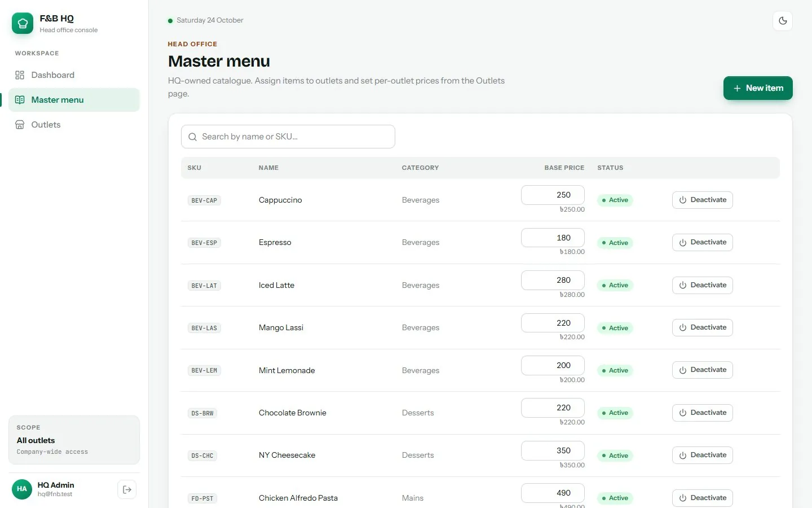Click the Active status badge for NY Cheesecake
This screenshot has height=508, width=812.
click(615, 456)
